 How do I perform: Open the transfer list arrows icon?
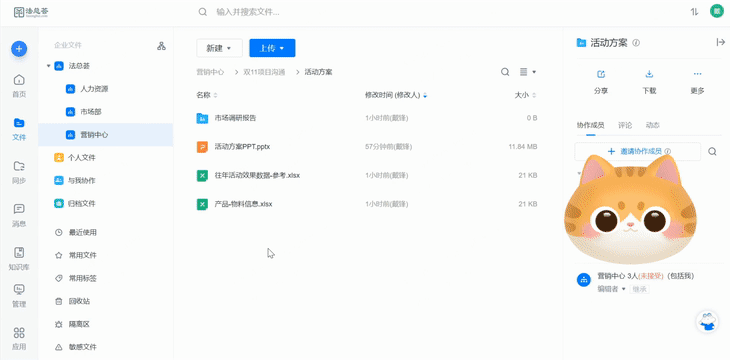point(695,12)
